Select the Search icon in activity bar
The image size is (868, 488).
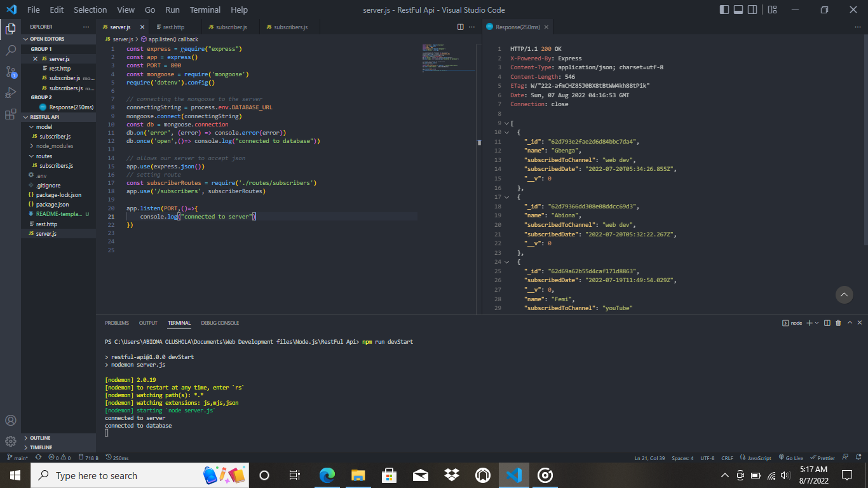(10, 50)
